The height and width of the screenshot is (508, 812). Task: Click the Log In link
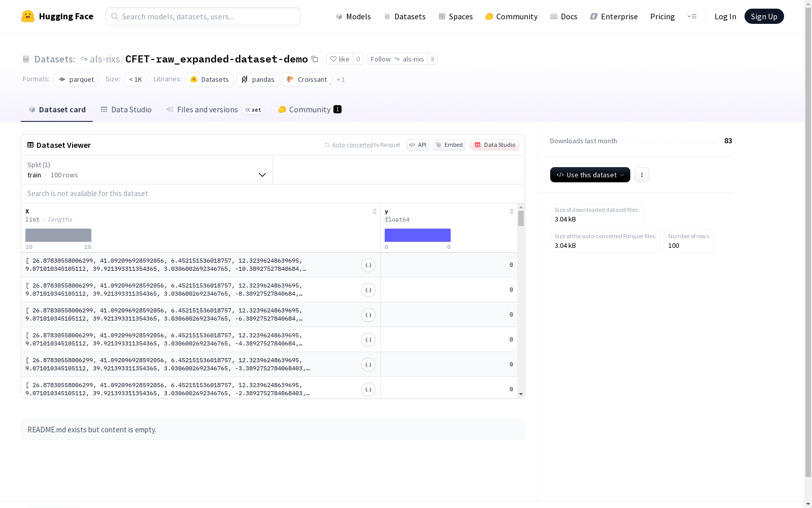[725, 16]
